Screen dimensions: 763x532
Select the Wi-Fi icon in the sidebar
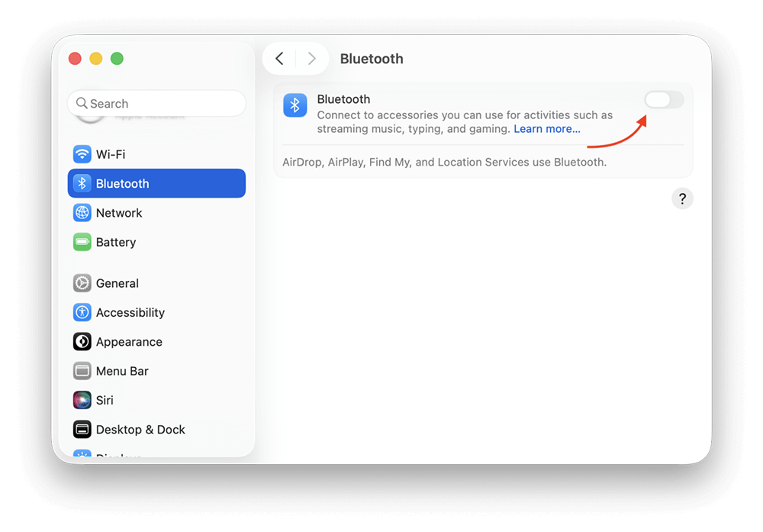pos(82,153)
